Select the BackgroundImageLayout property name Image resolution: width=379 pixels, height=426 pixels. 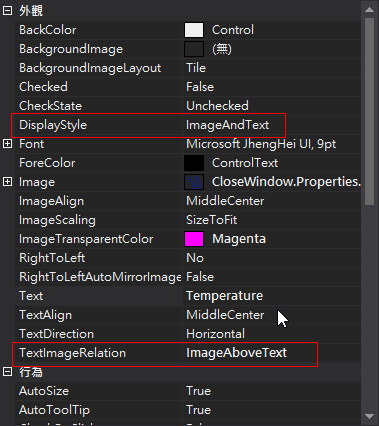click(x=90, y=68)
